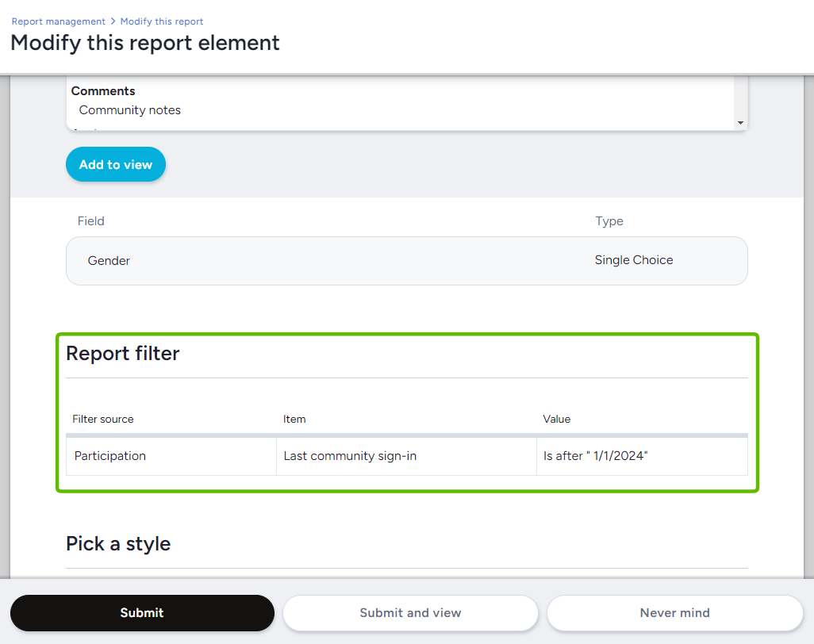This screenshot has height=644, width=814.
Task: Click the Submit button
Action: pos(142,613)
